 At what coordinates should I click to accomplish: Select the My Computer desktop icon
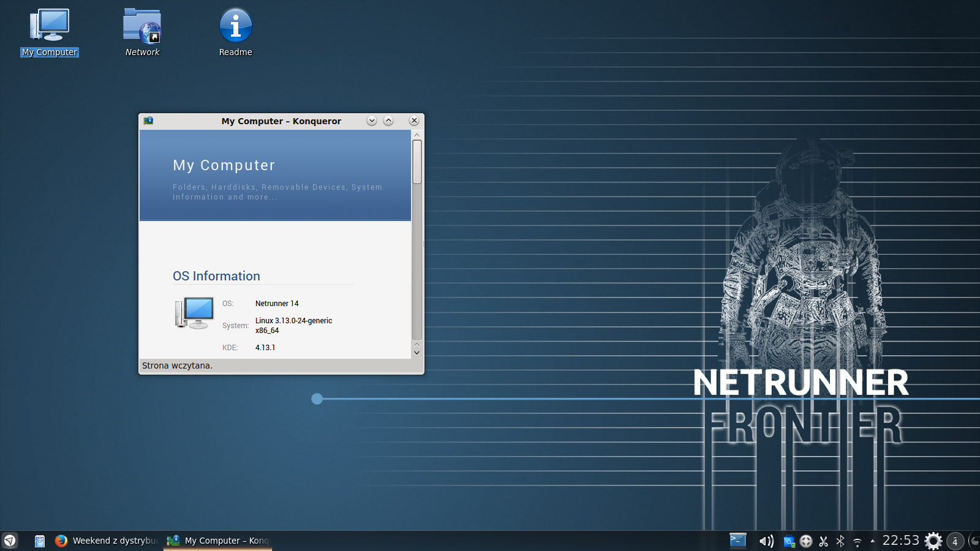[50, 33]
